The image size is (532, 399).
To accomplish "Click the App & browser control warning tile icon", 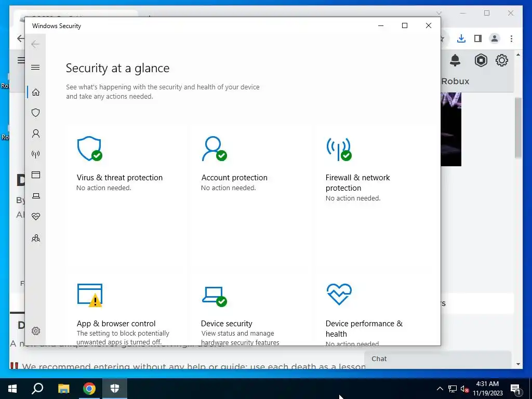I will [x=89, y=295].
